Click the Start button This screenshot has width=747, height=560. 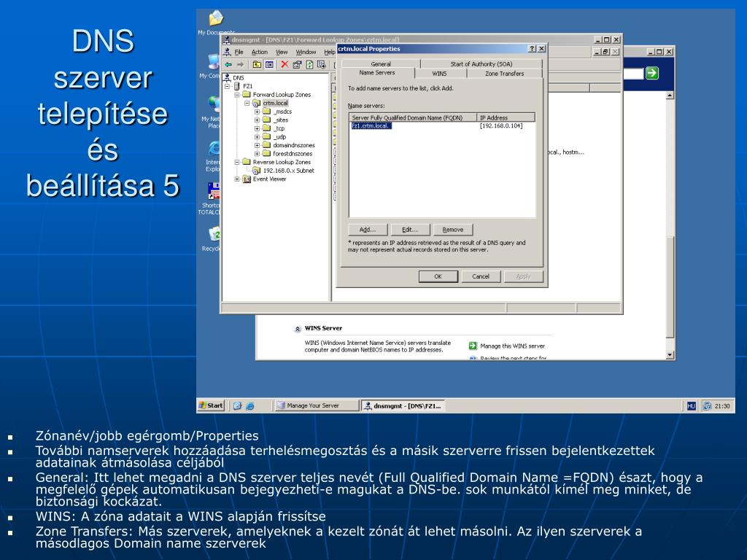(211, 405)
